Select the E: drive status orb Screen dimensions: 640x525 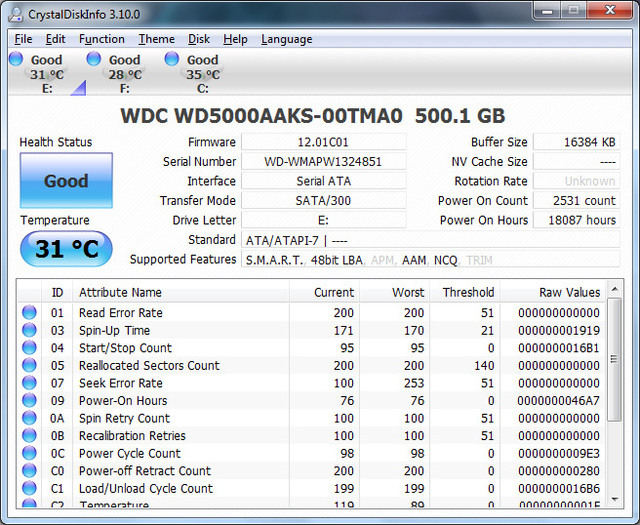click(16, 59)
